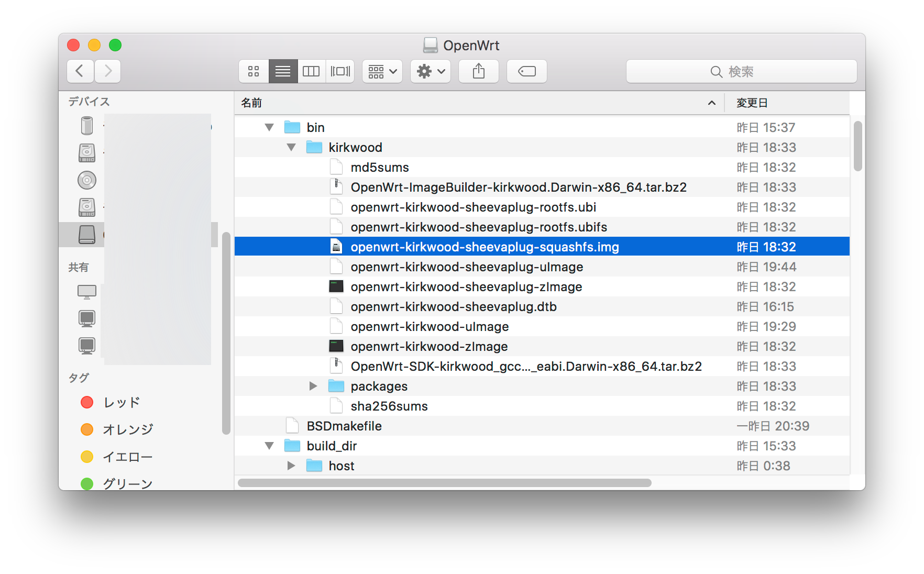Collapse the bin folder

click(x=269, y=127)
